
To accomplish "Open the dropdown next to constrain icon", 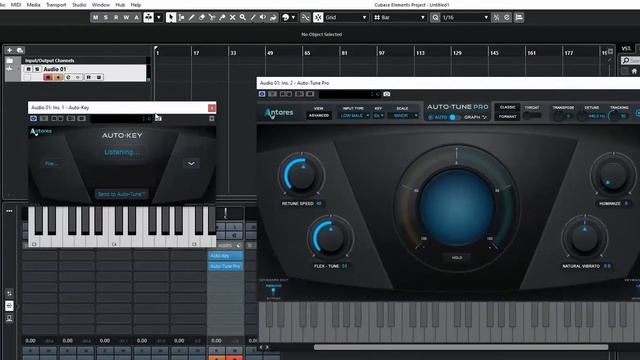I will tap(159, 18).
